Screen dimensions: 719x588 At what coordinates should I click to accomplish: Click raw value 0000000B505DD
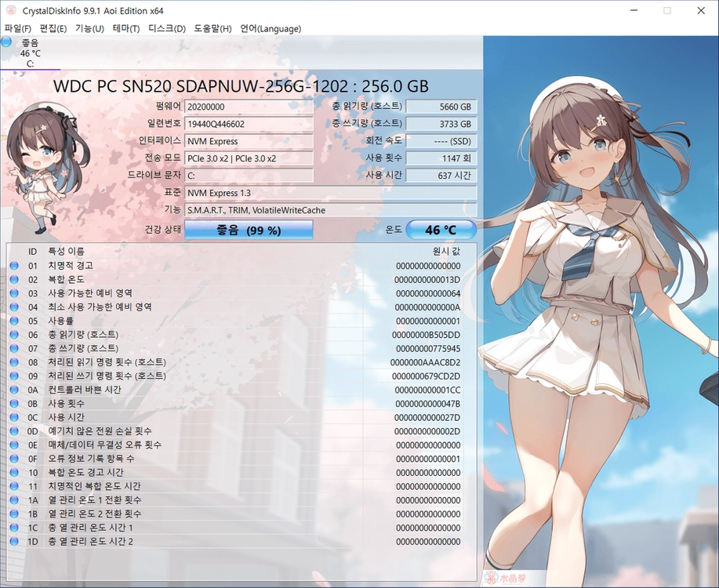tap(426, 335)
